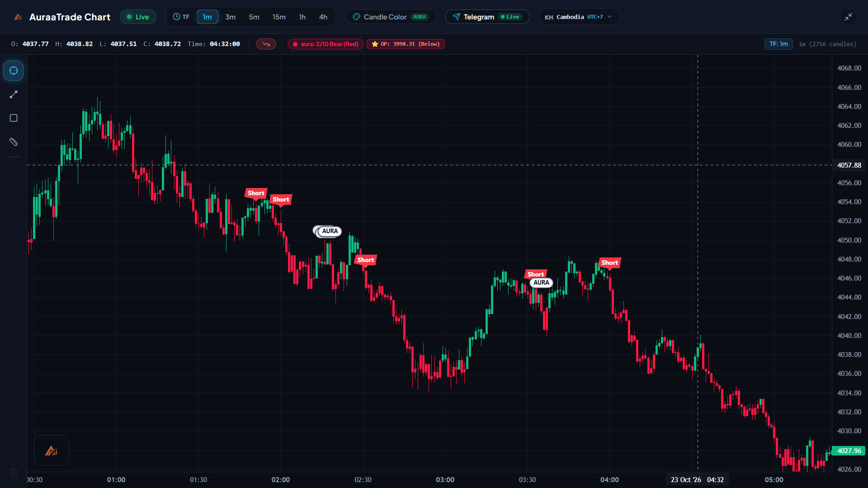Switch to the 4h timeframe
Viewport: 868px width, 488px height.
323,17
